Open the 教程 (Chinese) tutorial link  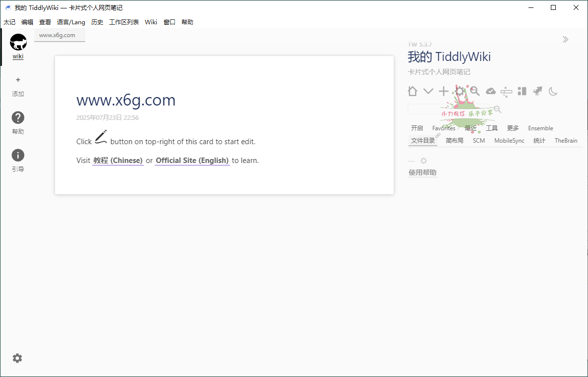(x=118, y=160)
